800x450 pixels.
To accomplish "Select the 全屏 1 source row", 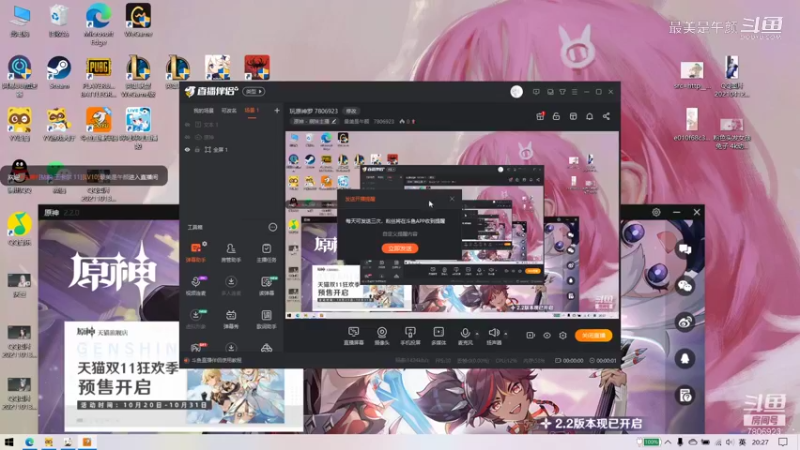I will click(x=232, y=149).
